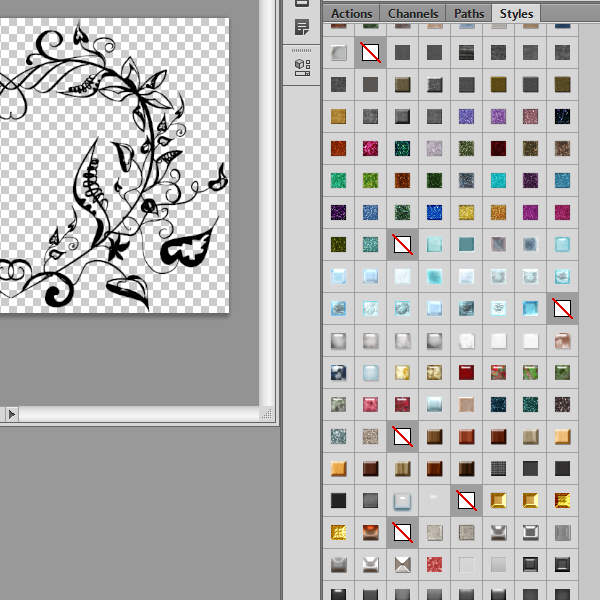Select the Styles tab
600x600 pixels.
516,14
